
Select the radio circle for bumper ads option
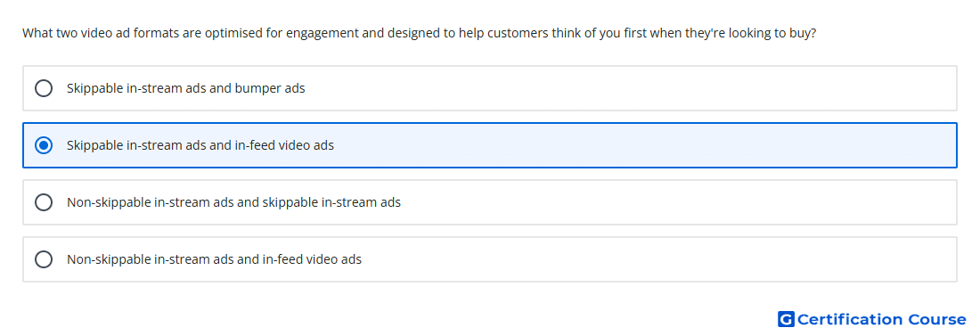point(44,88)
